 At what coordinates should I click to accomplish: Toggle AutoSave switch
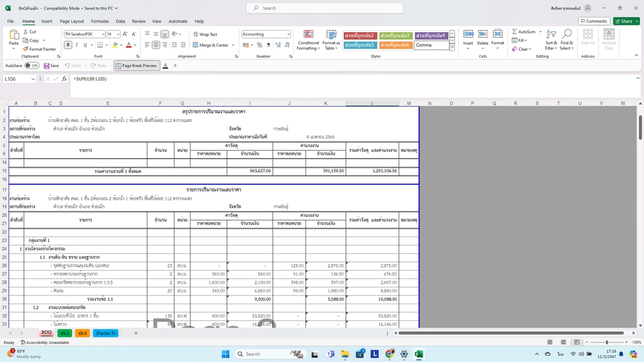32,66
